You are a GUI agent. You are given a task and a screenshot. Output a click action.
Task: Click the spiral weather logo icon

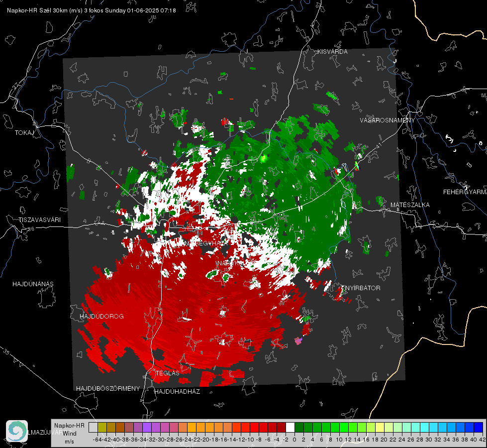point(17,431)
